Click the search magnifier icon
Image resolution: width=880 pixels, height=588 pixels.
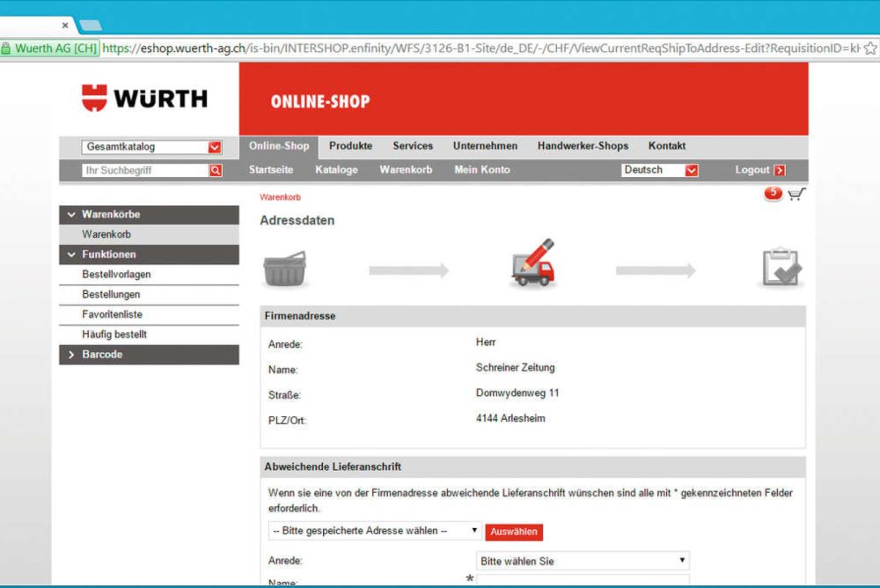(216, 170)
